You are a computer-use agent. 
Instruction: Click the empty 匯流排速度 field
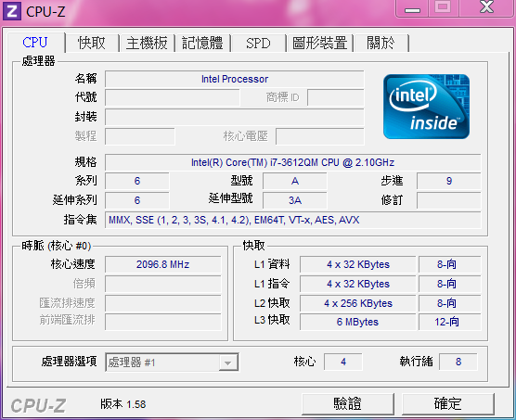coord(163,303)
